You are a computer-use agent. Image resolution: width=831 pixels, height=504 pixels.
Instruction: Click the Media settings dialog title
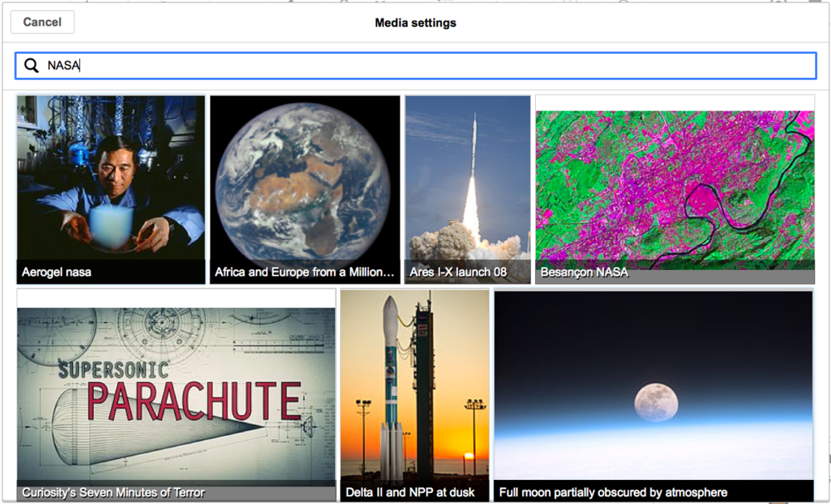[x=415, y=22]
